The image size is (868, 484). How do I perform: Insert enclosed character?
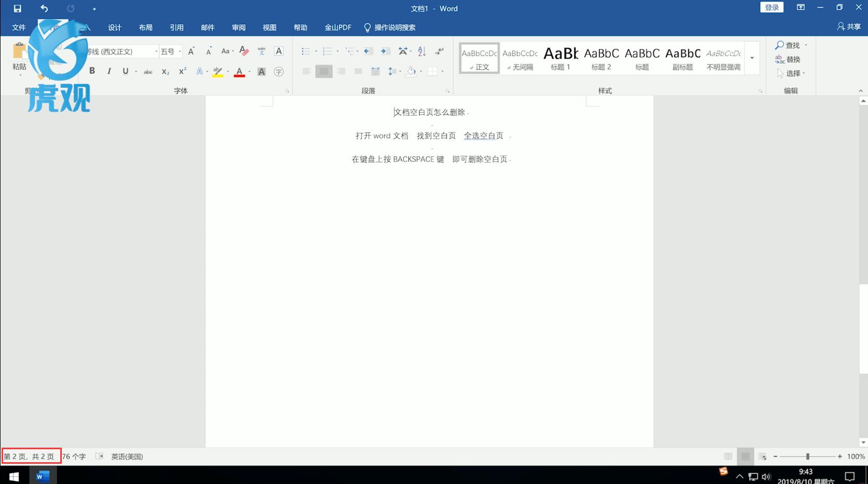[x=279, y=72]
